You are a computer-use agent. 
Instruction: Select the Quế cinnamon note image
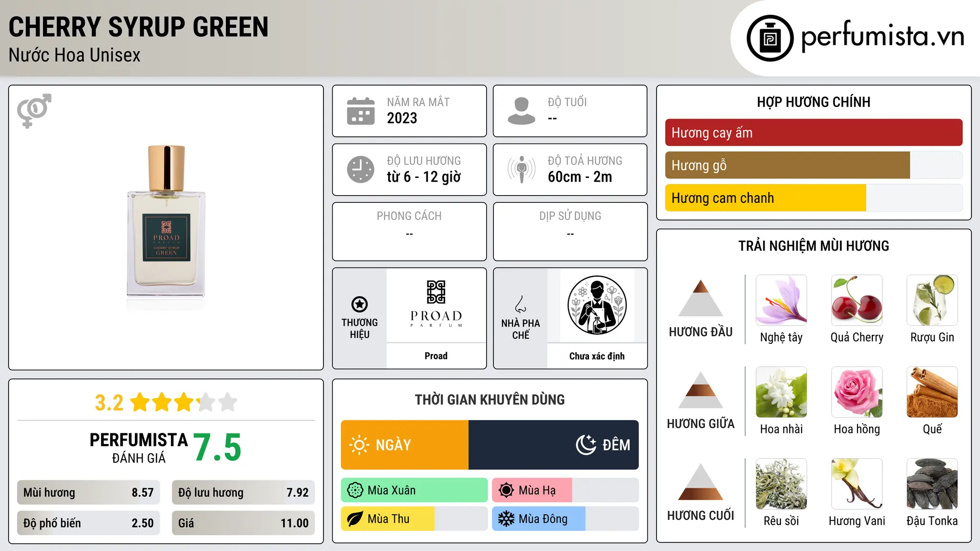tap(932, 392)
